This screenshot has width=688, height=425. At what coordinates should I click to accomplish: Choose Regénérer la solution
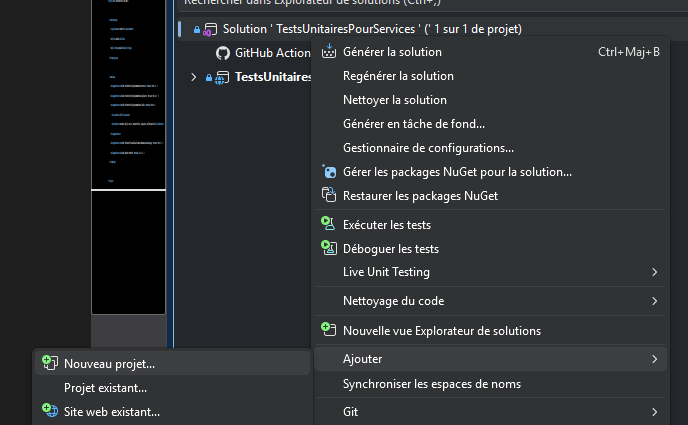pyautogui.click(x=491, y=76)
